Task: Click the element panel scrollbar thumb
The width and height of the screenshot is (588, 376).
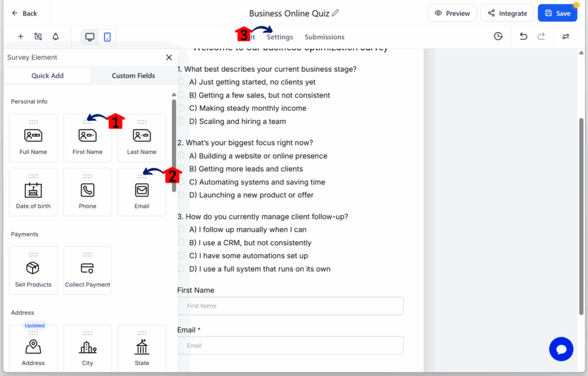Action: click(174, 145)
